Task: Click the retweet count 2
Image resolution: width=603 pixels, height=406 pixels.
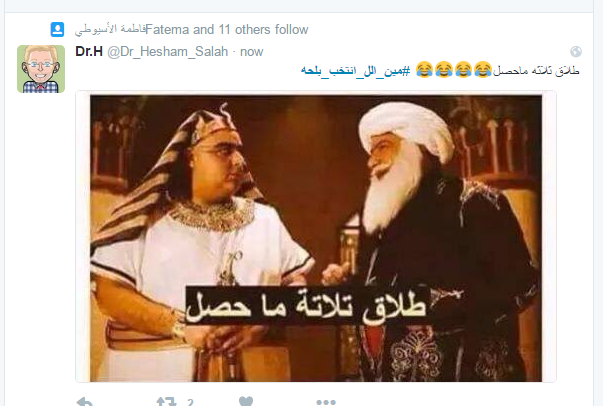Action: (190, 402)
